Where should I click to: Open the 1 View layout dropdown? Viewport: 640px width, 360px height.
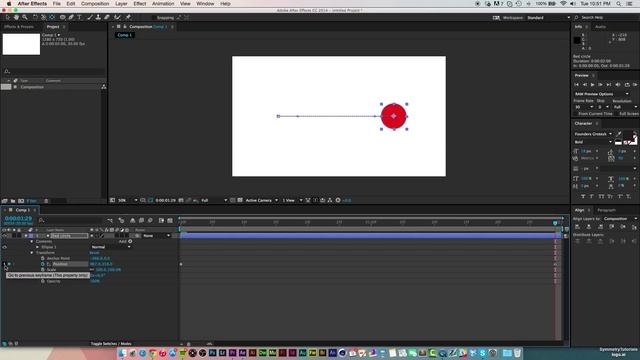point(292,200)
